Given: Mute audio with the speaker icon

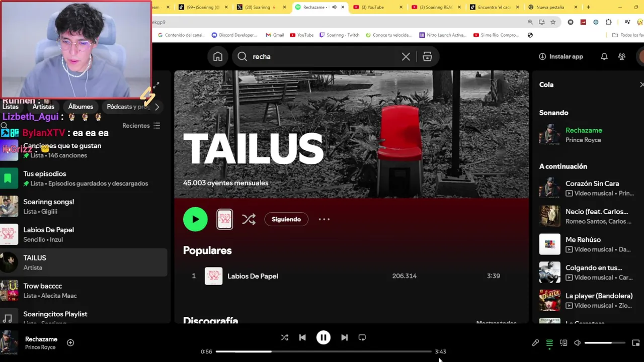Looking at the screenshot, I should pos(577,343).
